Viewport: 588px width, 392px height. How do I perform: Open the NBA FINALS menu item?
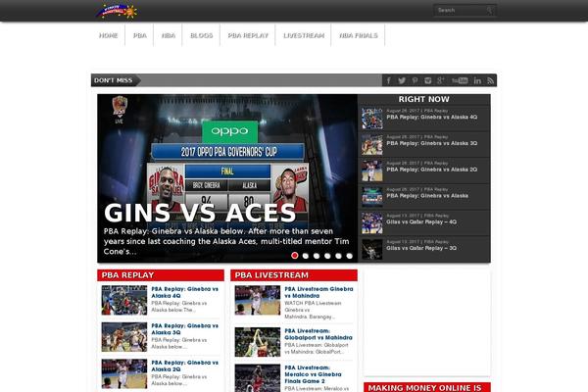click(x=358, y=35)
